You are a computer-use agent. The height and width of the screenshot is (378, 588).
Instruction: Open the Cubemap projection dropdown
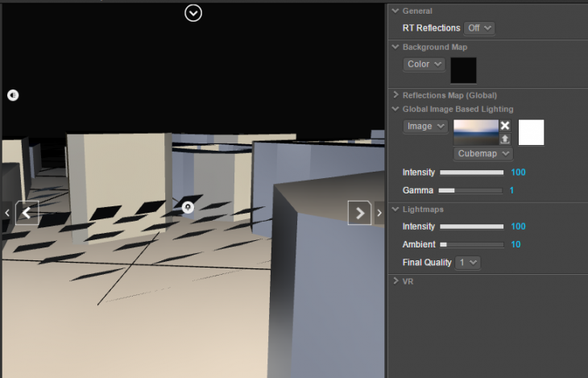tap(483, 153)
